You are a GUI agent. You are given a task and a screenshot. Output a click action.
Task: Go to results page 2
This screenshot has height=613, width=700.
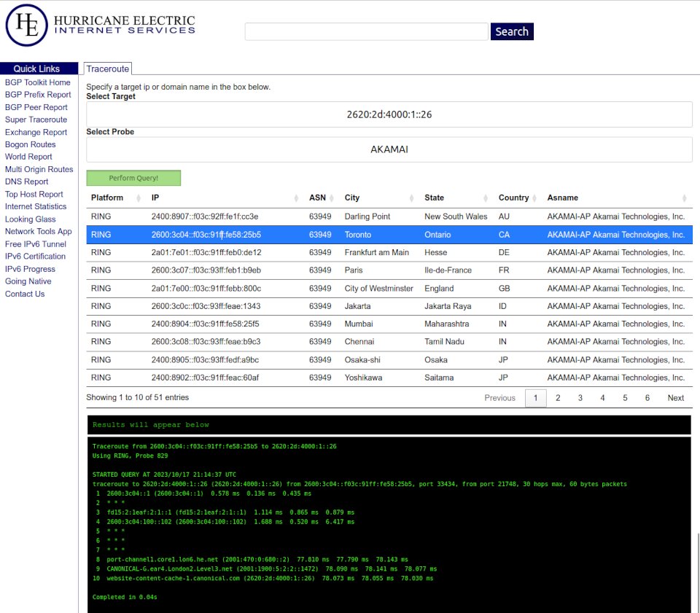pos(558,398)
